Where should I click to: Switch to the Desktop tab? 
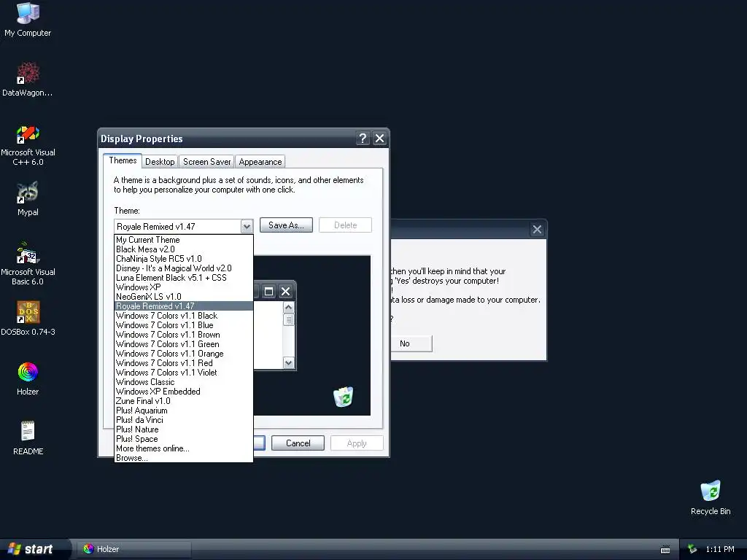tap(160, 161)
